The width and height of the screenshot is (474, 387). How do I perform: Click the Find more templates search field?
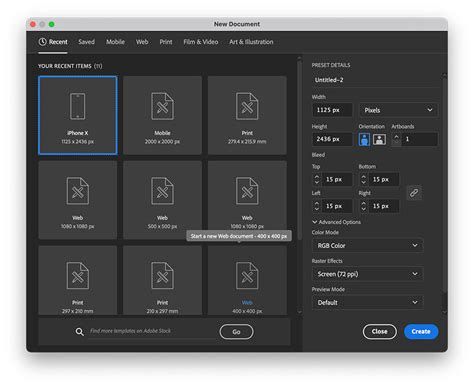point(152,331)
